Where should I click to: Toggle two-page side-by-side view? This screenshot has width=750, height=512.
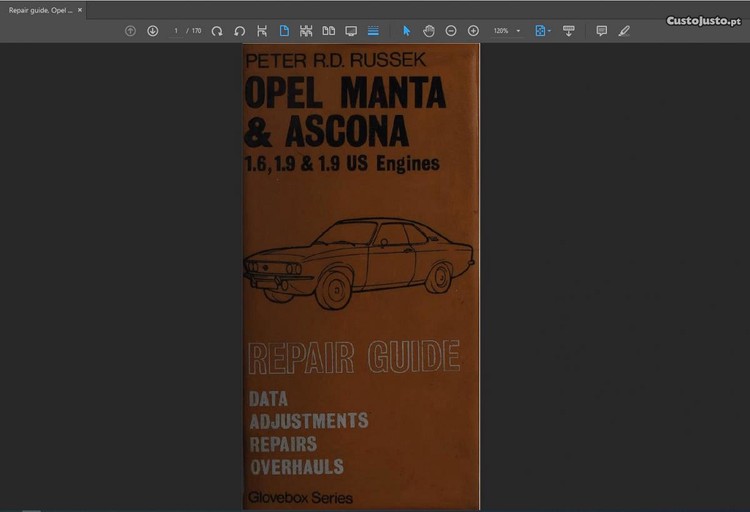[x=328, y=31]
